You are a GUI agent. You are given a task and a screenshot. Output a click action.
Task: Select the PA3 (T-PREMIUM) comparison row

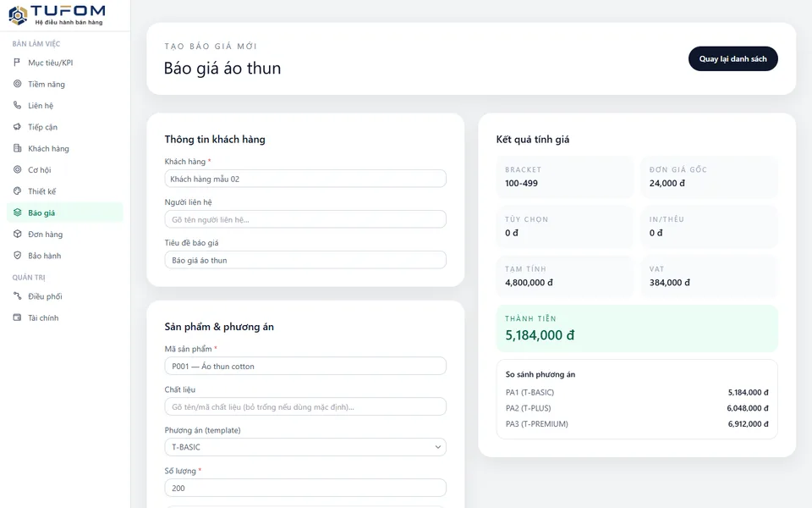click(x=637, y=423)
